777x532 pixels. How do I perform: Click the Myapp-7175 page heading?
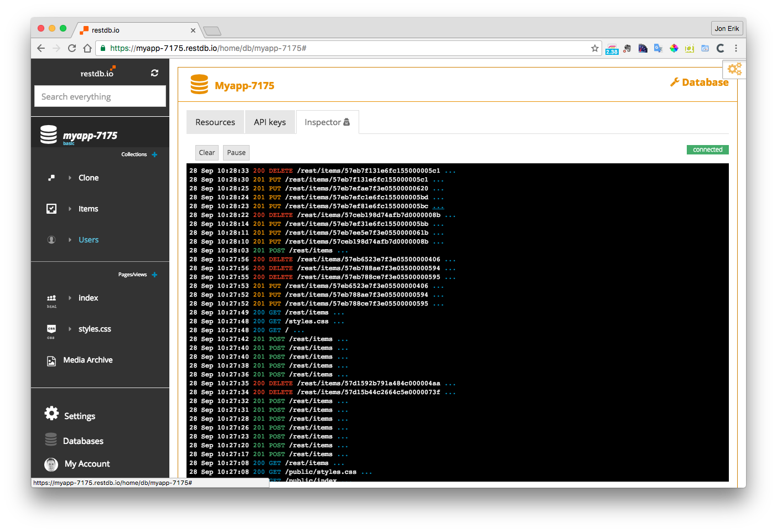[245, 86]
